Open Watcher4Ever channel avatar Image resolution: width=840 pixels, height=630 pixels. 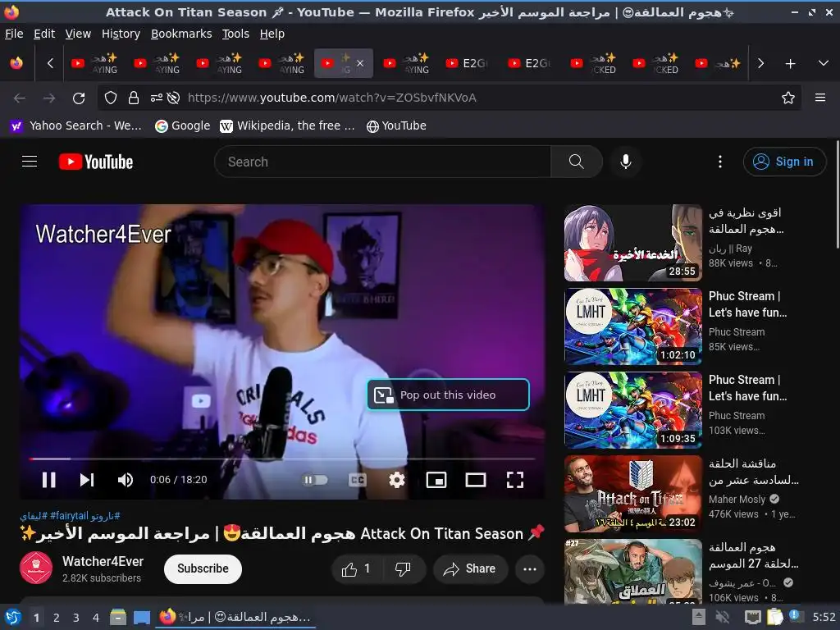36,568
